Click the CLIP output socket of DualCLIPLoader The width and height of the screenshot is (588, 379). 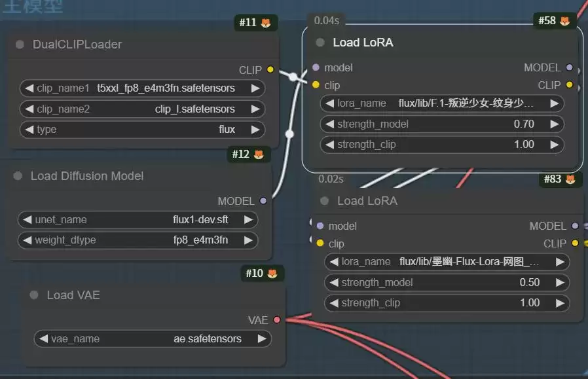[x=270, y=70]
